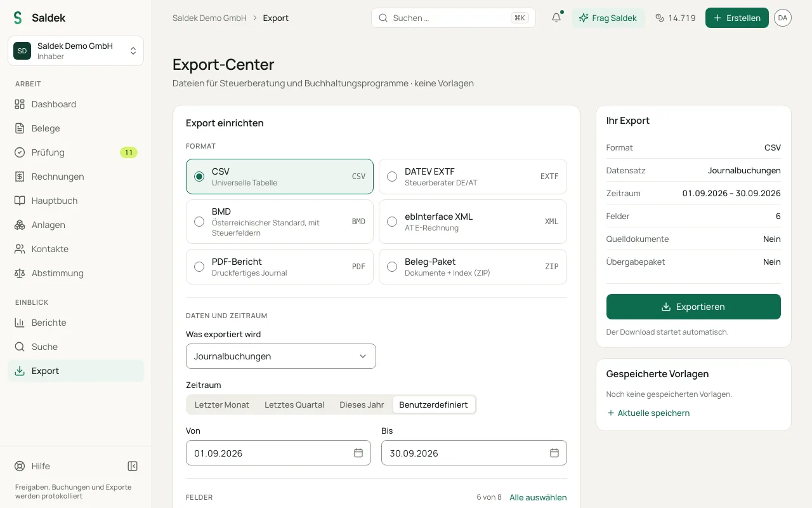Go to Belege in the sidebar
Screen dimensions: 812x508
click(x=76, y=128)
